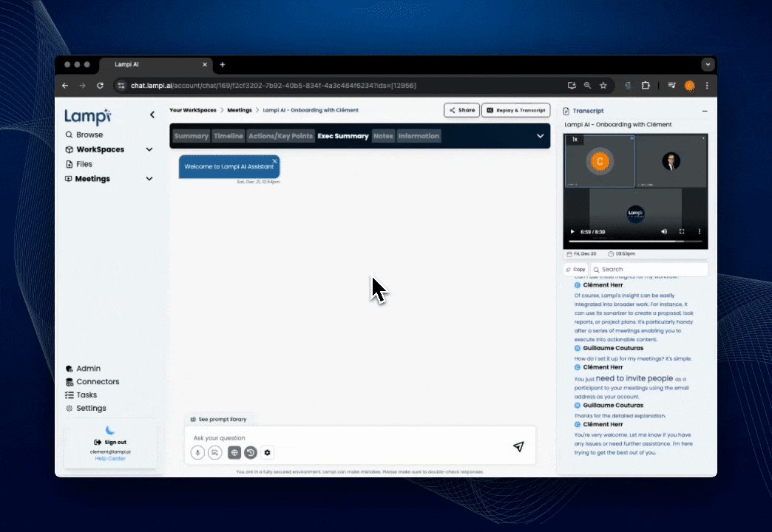772x532 pixels.
Task: Copy the transcript with the Copy button
Action: [x=575, y=270]
